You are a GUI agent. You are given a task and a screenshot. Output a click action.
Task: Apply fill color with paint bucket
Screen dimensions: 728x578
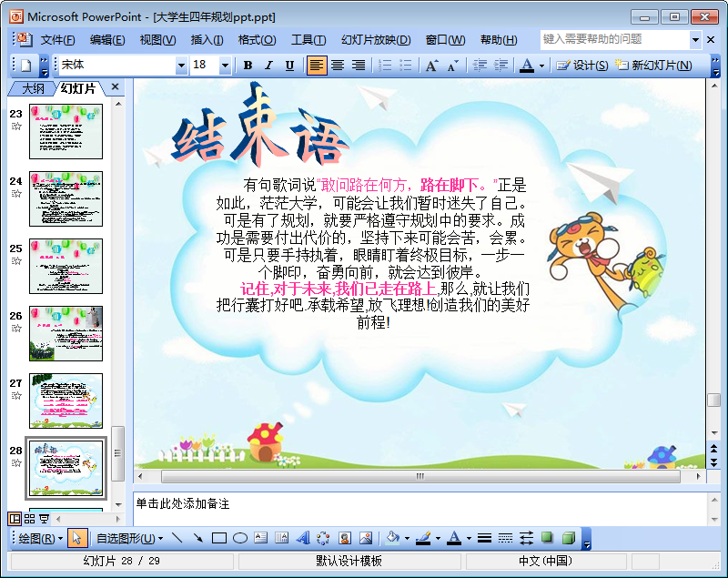[393, 538]
